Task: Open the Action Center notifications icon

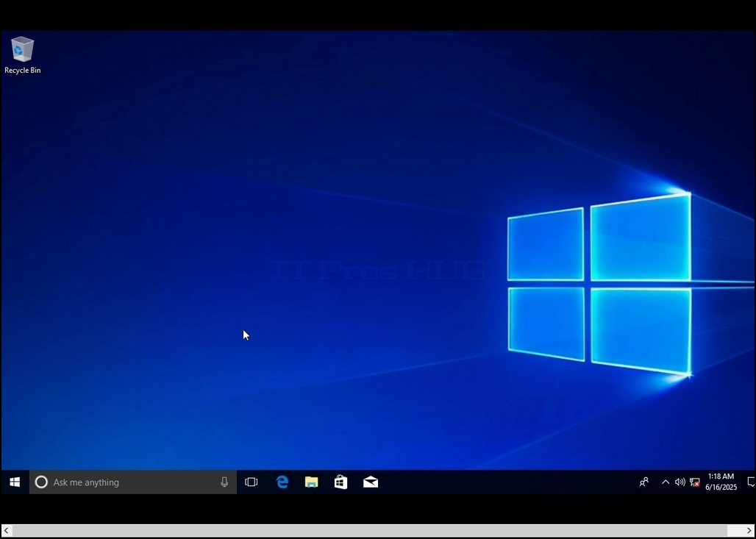Action: click(751, 482)
